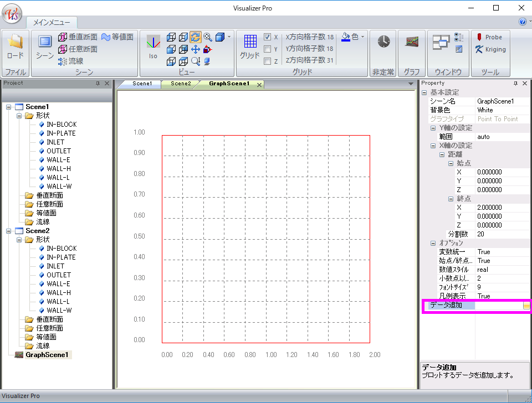The width and height of the screenshot is (532, 403).
Task: Add a 流線 streamline from the ribbon
Action: pyautogui.click(x=70, y=61)
